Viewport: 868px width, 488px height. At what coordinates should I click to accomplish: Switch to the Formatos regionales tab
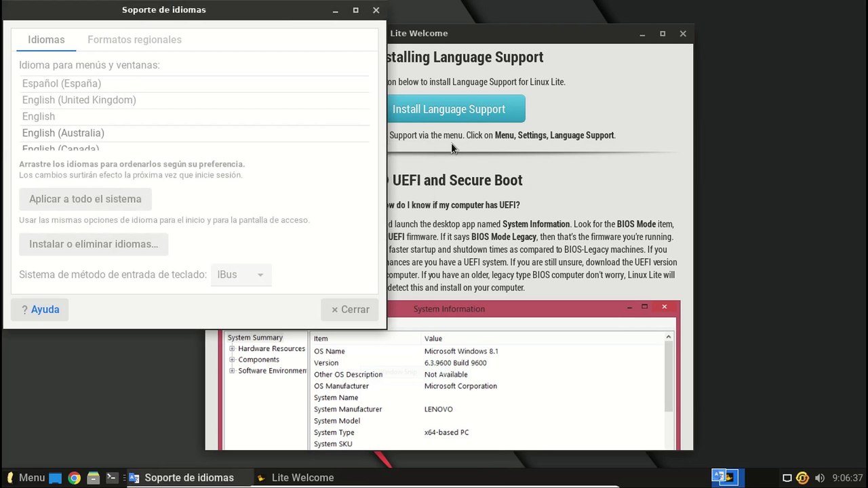(134, 39)
